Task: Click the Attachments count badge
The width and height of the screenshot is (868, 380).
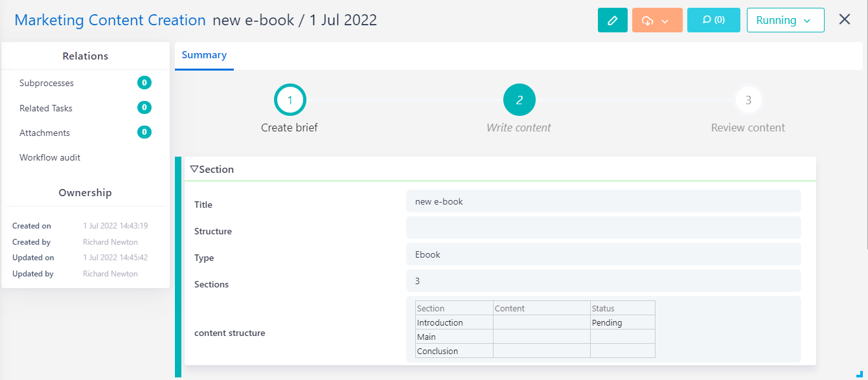Action: coord(144,132)
